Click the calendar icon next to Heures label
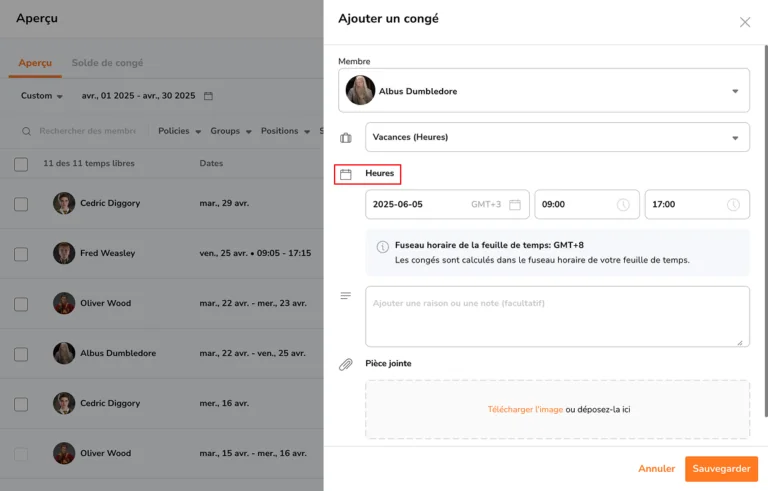Viewport: 768px width, 491px height. [346, 174]
